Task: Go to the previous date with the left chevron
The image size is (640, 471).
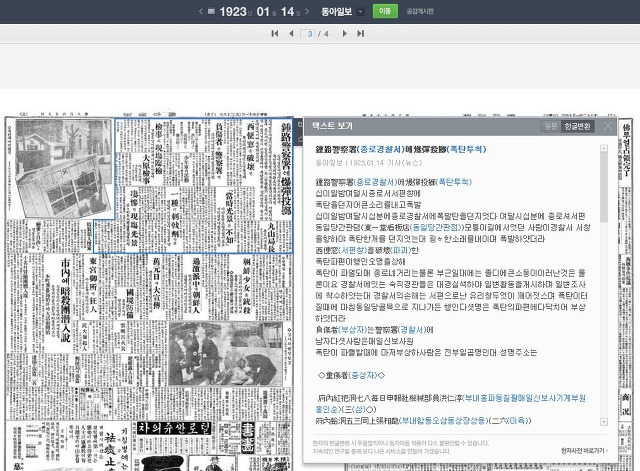Action: click(200, 11)
